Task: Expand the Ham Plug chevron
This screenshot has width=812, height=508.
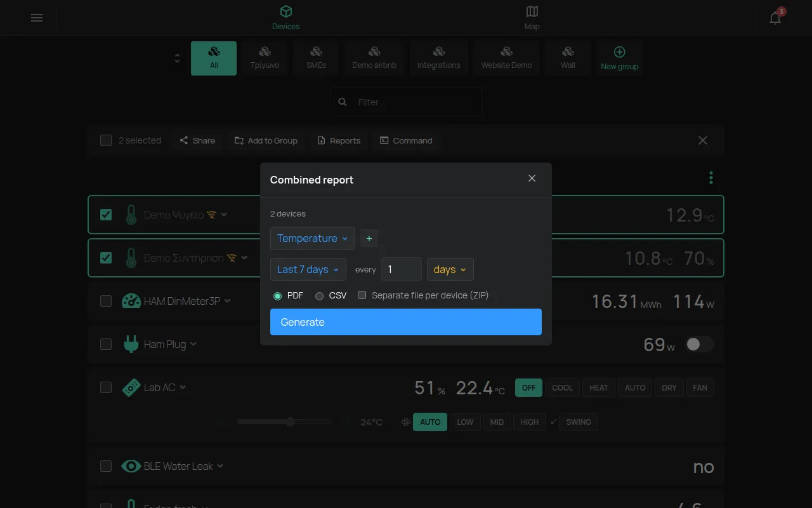Action: pyautogui.click(x=193, y=344)
